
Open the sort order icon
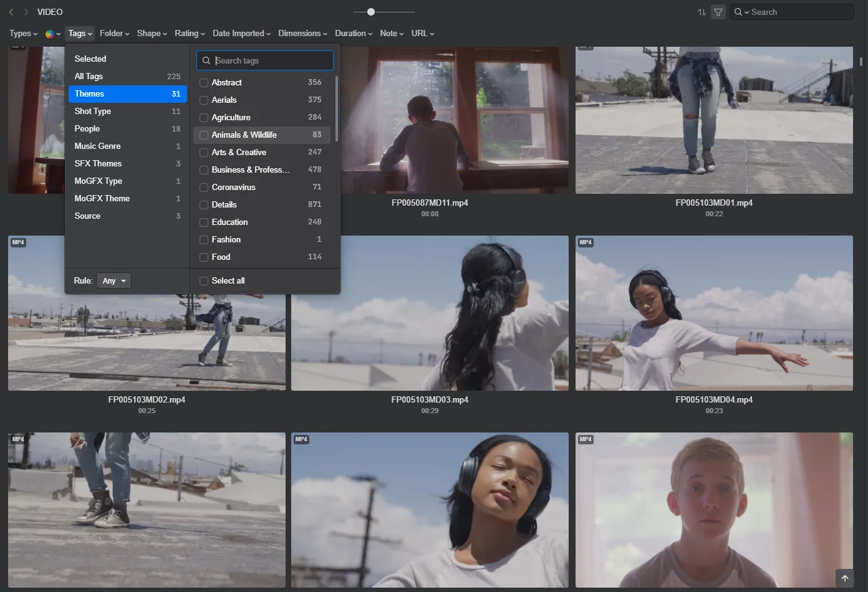[x=702, y=12]
